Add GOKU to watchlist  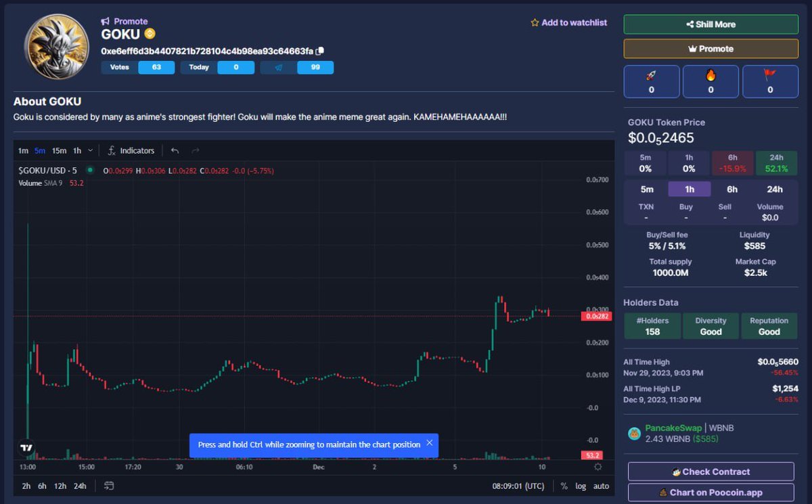569,22
